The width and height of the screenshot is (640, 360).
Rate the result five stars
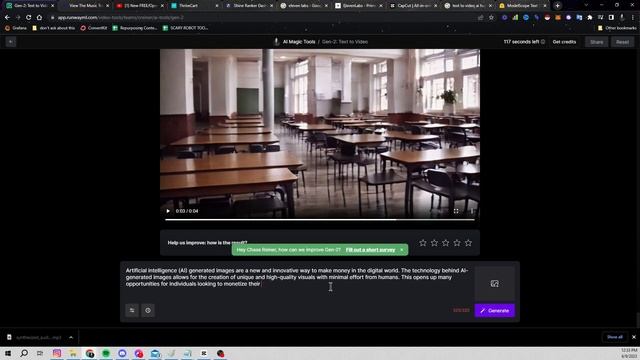tap(469, 243)
